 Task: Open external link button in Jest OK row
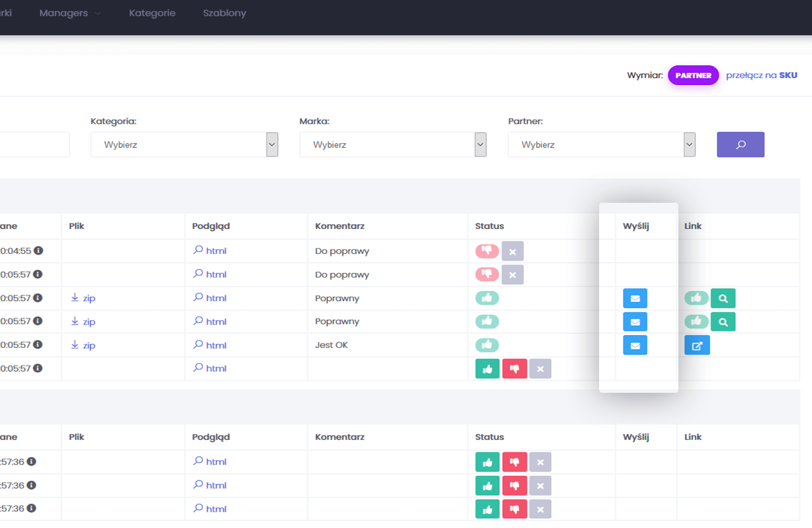point(697,345)
